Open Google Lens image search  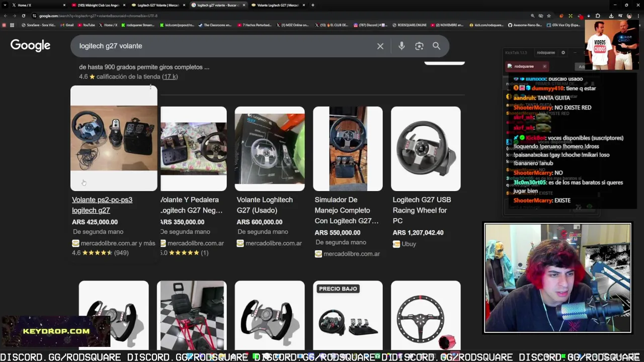click(x=419, y=46)
